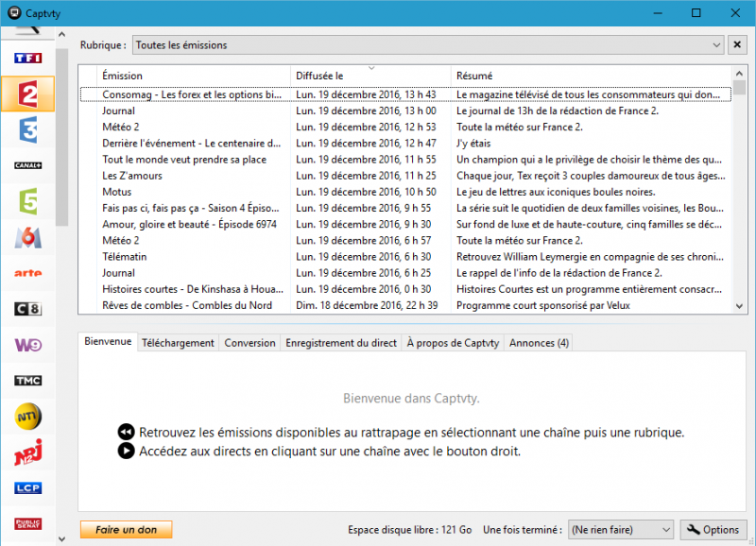
Task: Select the Météo 2 row at 12 h 53
Action: [x=405, y=128]
